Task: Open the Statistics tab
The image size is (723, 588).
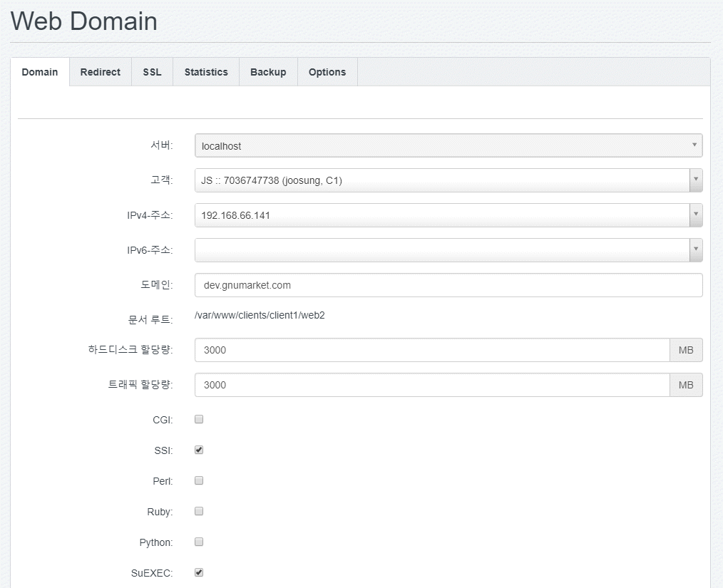Action: click(206, 72)
